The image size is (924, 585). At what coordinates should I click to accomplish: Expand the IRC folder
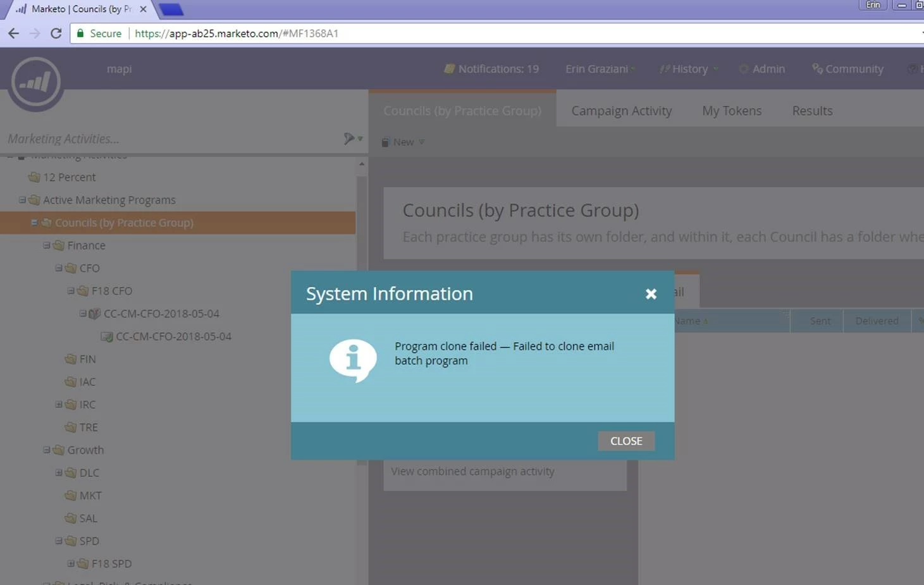point(58,405)
